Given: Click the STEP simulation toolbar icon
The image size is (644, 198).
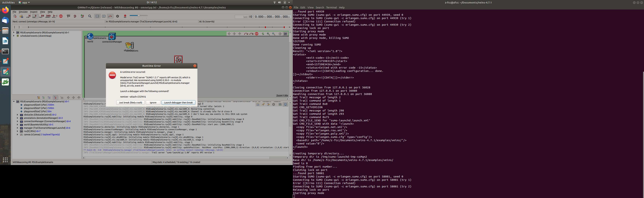Looking at the screenshot, I should [x=29, y=16].
